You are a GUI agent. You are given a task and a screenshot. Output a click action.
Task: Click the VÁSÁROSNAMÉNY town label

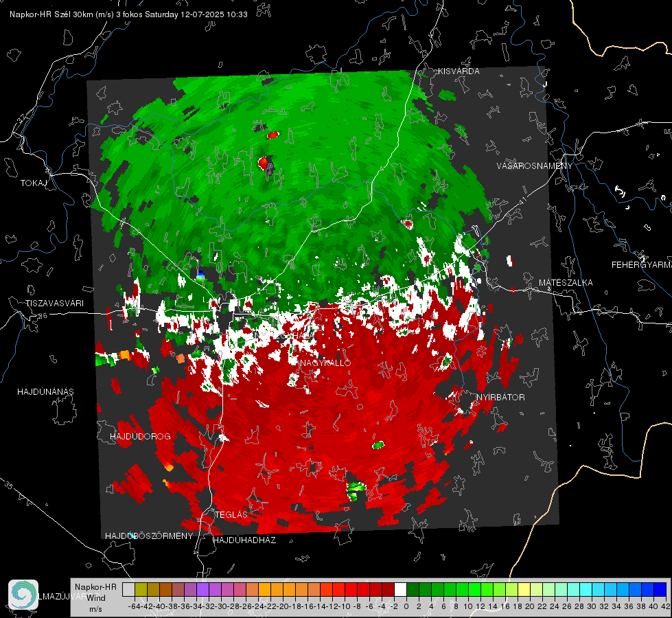[535, 166]
